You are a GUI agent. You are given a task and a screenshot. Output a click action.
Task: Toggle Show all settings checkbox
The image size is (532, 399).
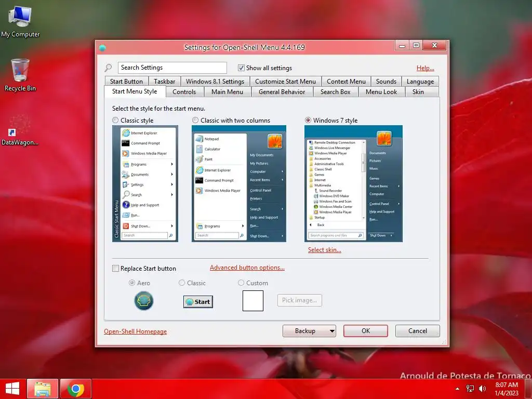241,68
